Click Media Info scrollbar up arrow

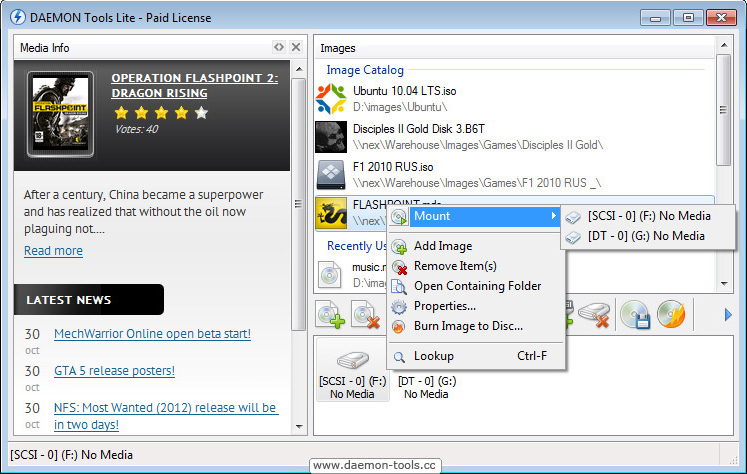click(299, 70)
